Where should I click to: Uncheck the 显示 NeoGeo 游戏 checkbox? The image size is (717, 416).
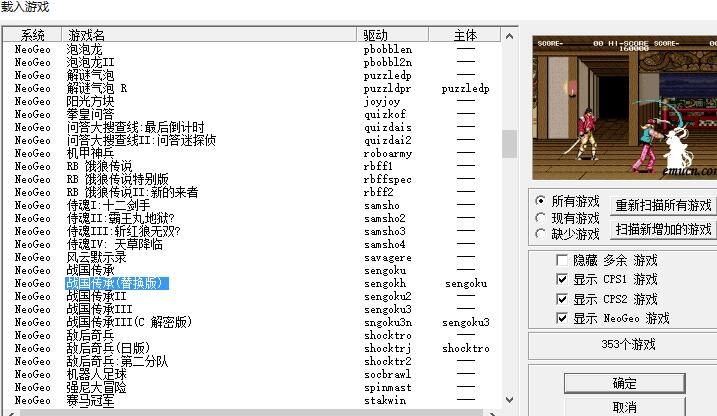pyautogui.click(x=562, y=318)
